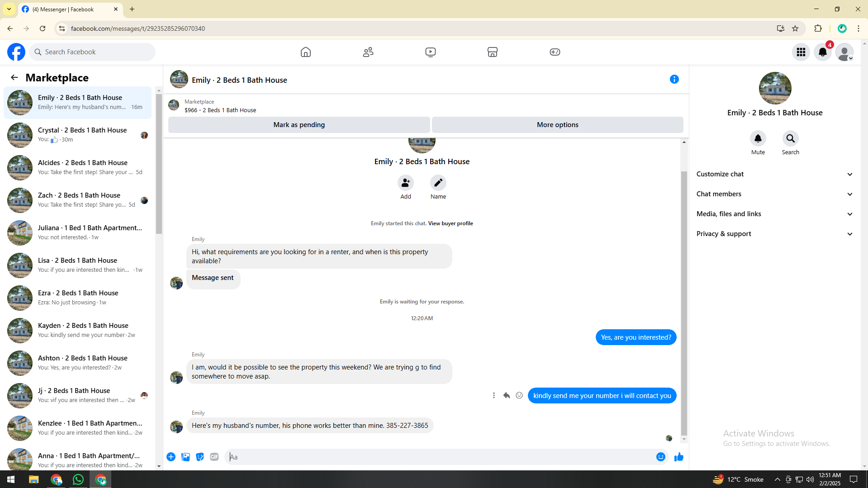
Task: Open the Gaming icon in top navigation
Action: pos(555,52)
